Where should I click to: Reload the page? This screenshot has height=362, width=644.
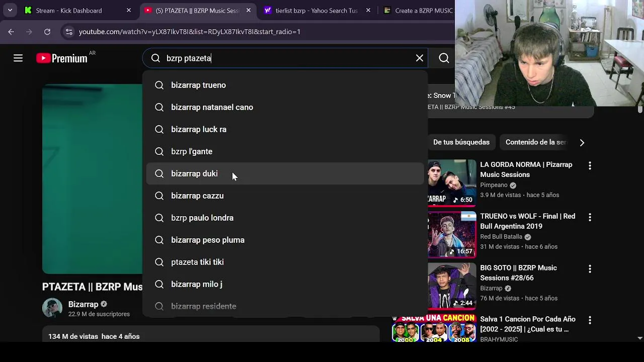47,32
